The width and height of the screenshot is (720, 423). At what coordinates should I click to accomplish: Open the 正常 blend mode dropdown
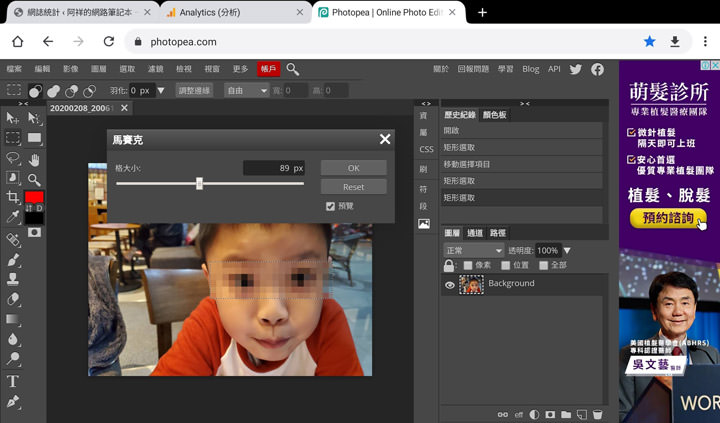pos(474,250)
